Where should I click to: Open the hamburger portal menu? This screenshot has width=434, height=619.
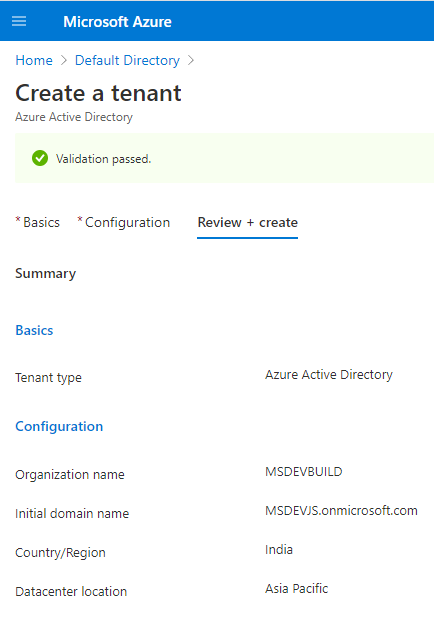[x=19, y=21]
